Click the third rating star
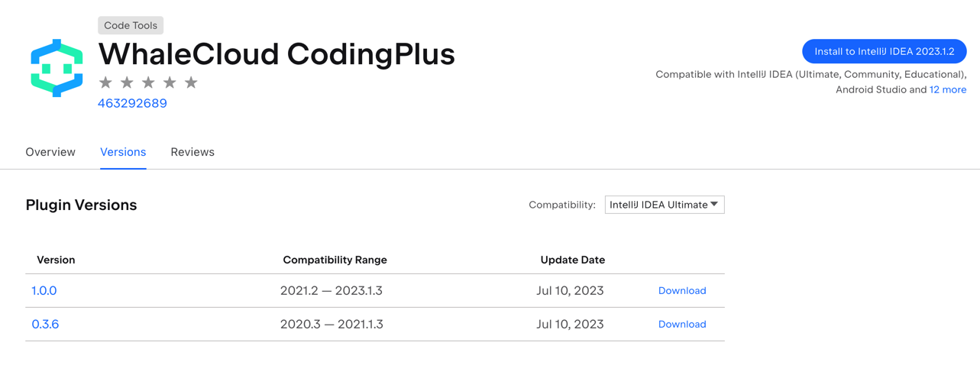The image size is (980, 388). click(x=148, y=82)
